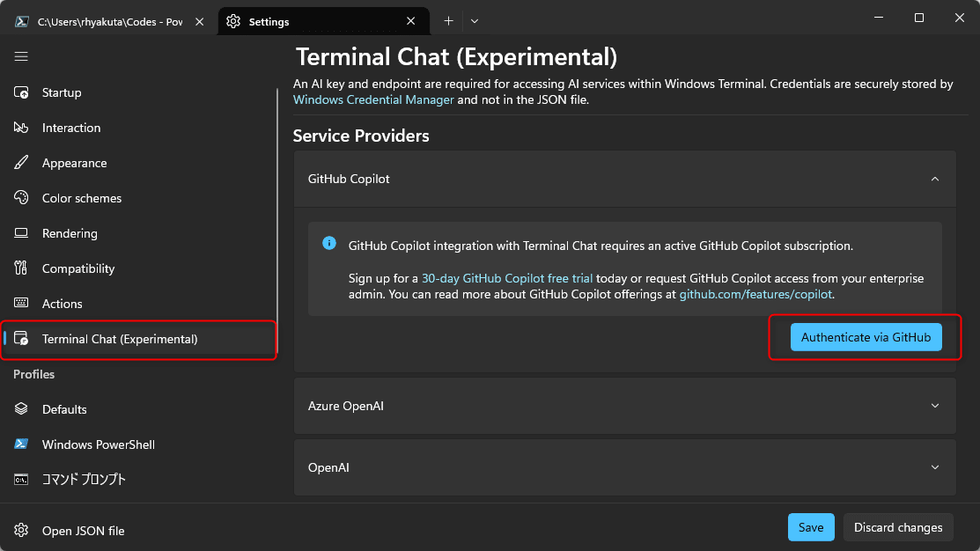
Task: Open Color schemes settings page
Action: click(139, 198)
